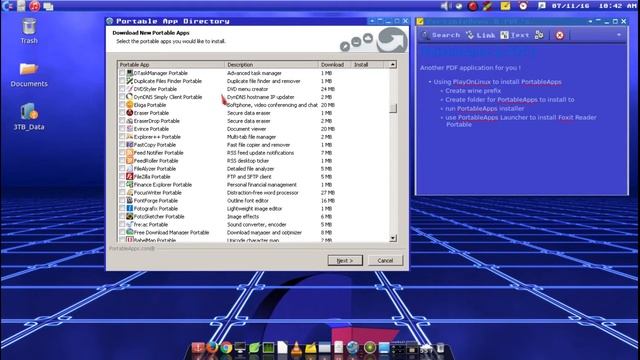
Task: Click the green circle icon in the dock
Action: pos(370,348)
